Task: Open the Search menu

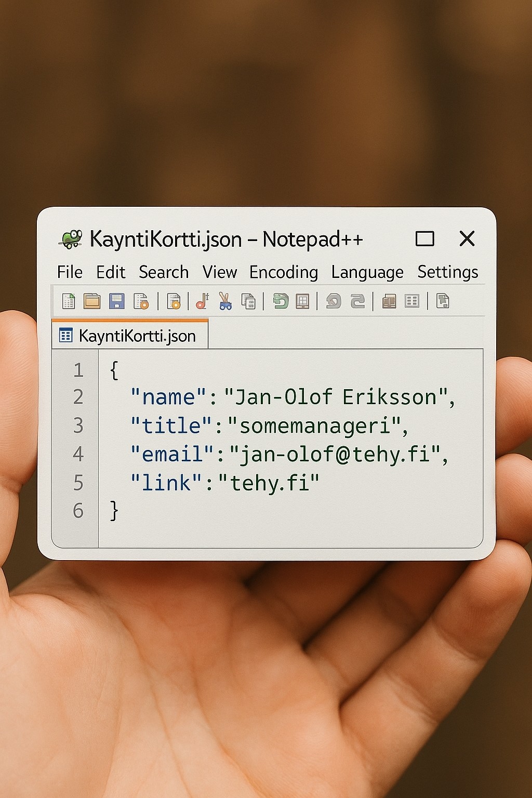Action: click(x=164, y=272)
